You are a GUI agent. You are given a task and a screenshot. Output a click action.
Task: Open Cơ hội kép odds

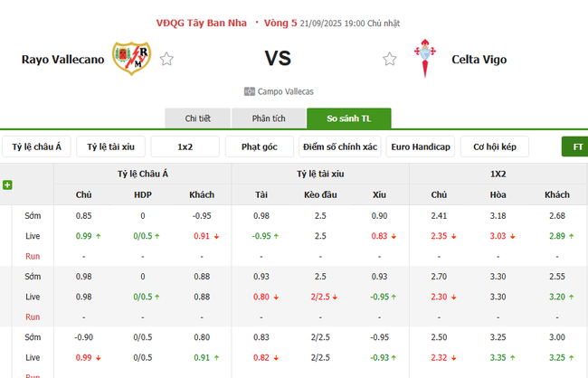click(495, 146)
